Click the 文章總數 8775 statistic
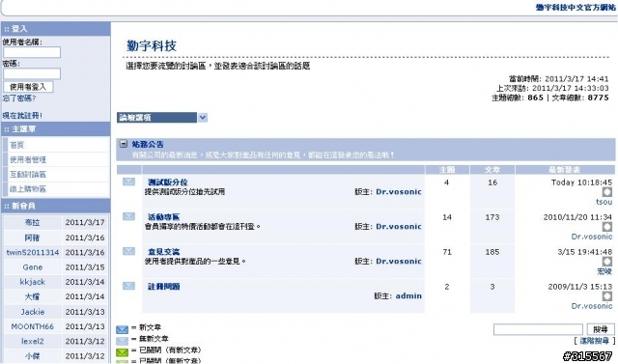The width and height of the screenshot is (618, 364). pyautogui.click(x=580, y=98)
